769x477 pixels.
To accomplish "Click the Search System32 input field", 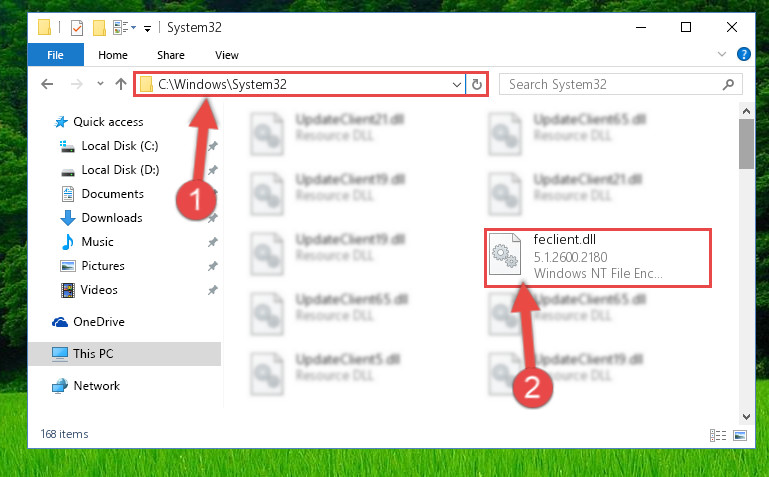I will pos(613,84).
